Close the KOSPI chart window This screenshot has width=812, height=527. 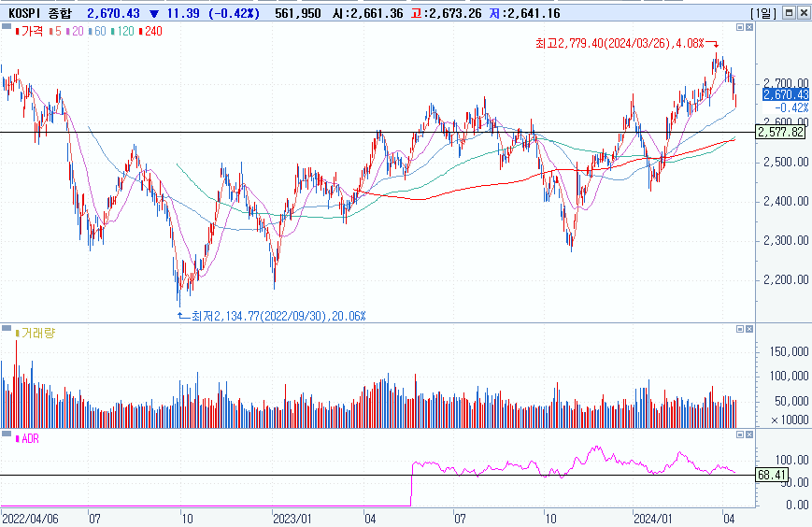point(805,13)
